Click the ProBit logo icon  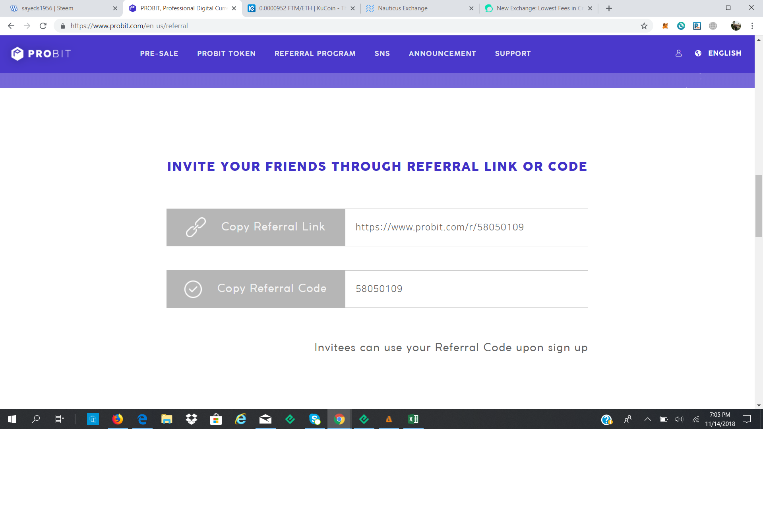17,54
